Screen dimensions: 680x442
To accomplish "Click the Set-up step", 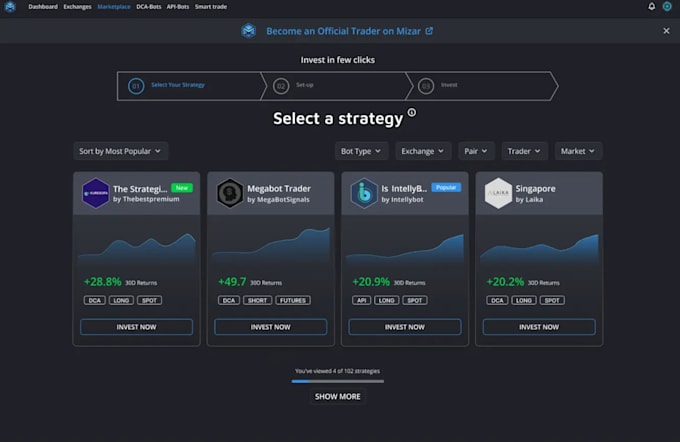I will coord(304,85).
